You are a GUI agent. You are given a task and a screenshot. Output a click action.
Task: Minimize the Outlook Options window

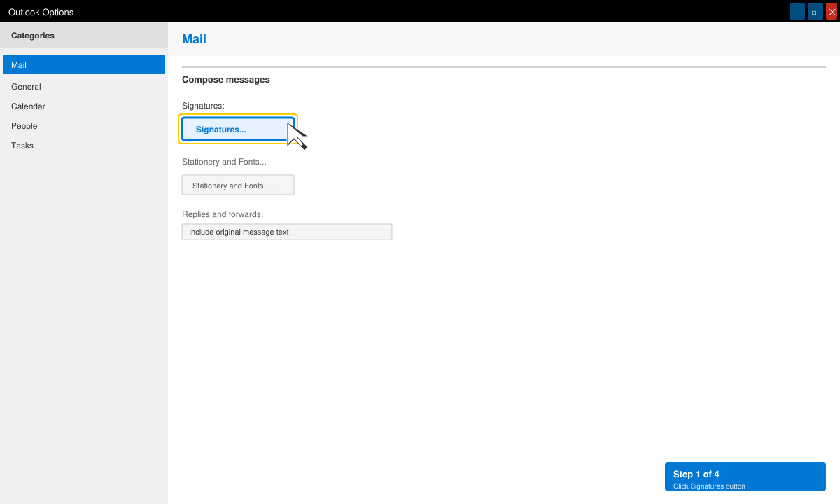coord(797,12)
